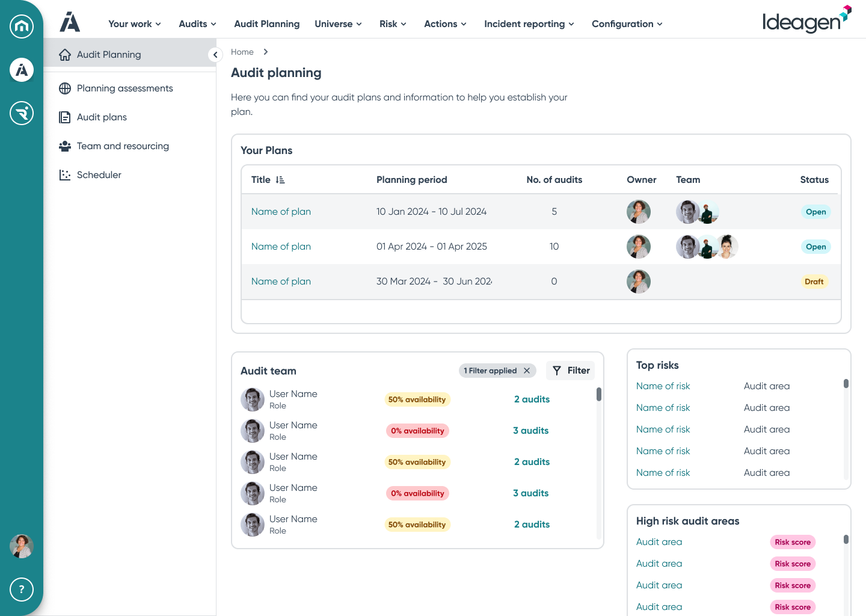Screen dimensions: 866x616
Task: Click the Audit team panel scrollbar
Action: click(599, 395)
